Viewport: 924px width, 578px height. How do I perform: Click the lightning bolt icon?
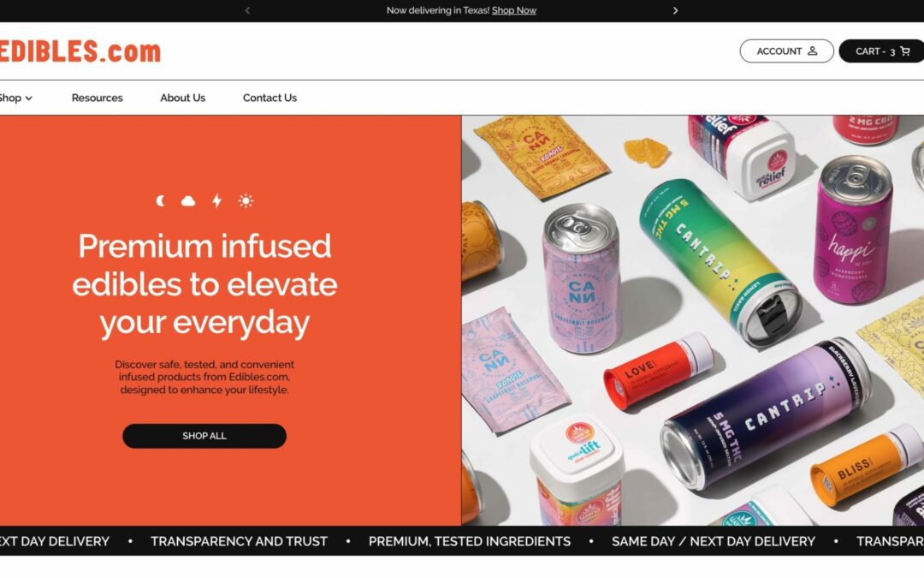coord(216,201)
